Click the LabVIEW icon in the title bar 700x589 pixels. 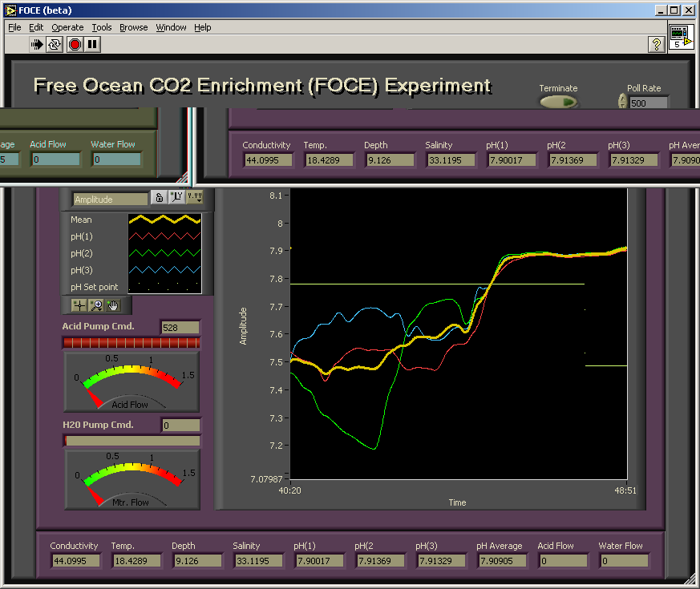[x=10, y=10]
